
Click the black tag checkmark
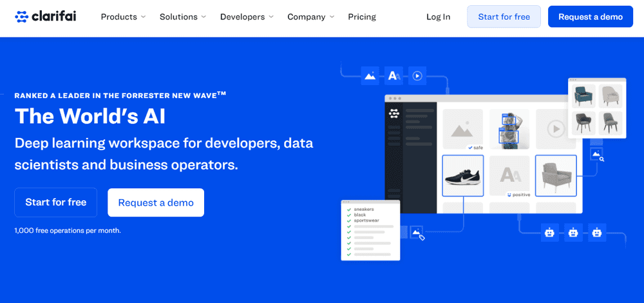tap(348, 215)
